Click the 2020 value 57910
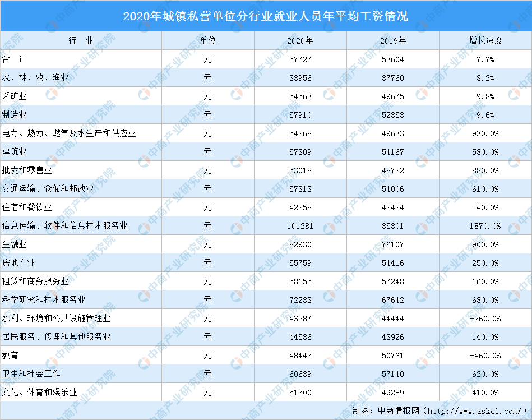The width and height of the screenshot is (532, 420). pyautogui.click(x=300, y=115)
